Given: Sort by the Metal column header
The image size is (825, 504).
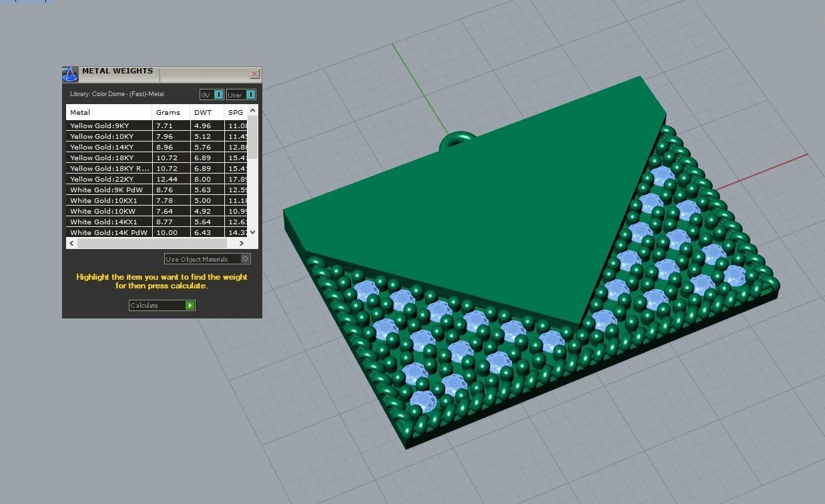Looking at the screenshot, I should (109, 112).
